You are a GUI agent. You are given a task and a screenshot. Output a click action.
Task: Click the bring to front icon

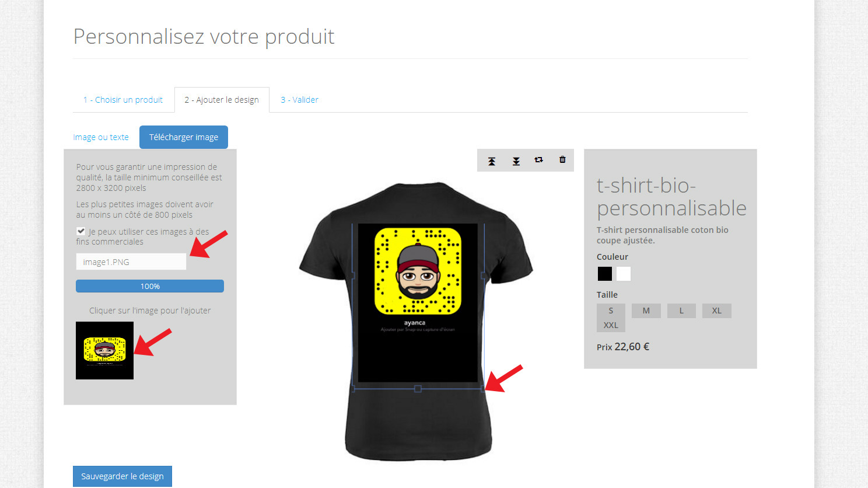pyautogui.click(x=492, y=161)
